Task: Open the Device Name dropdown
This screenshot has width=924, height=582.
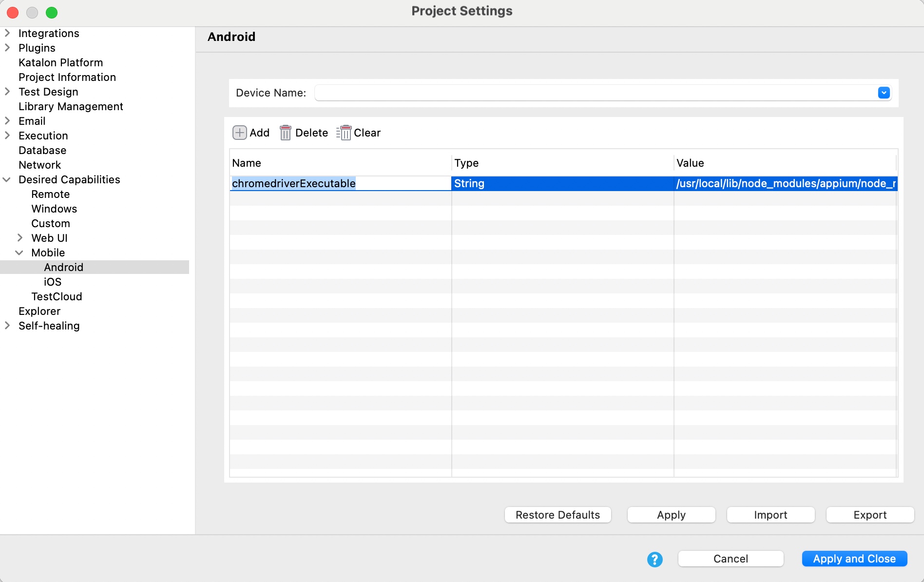Action: coord(884,93)
